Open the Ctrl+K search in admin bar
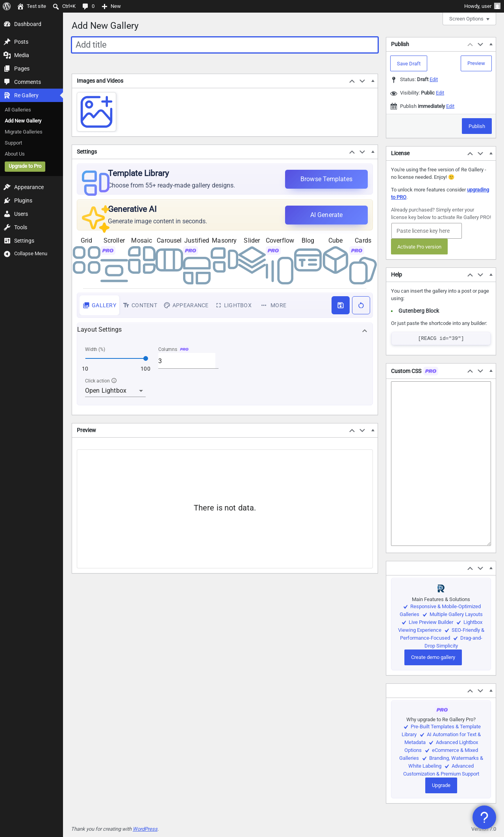Viewport: 504px width, 837px height. click(x=64, y=6)
